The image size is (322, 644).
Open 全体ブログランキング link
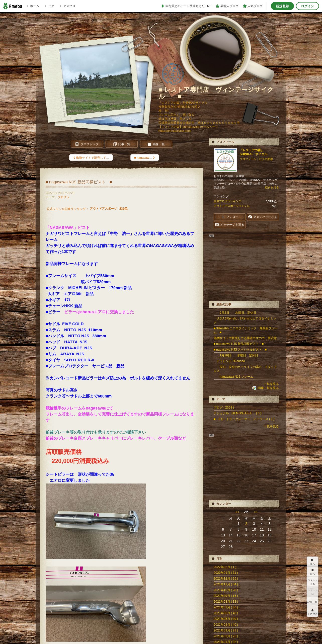click(227, 201)
